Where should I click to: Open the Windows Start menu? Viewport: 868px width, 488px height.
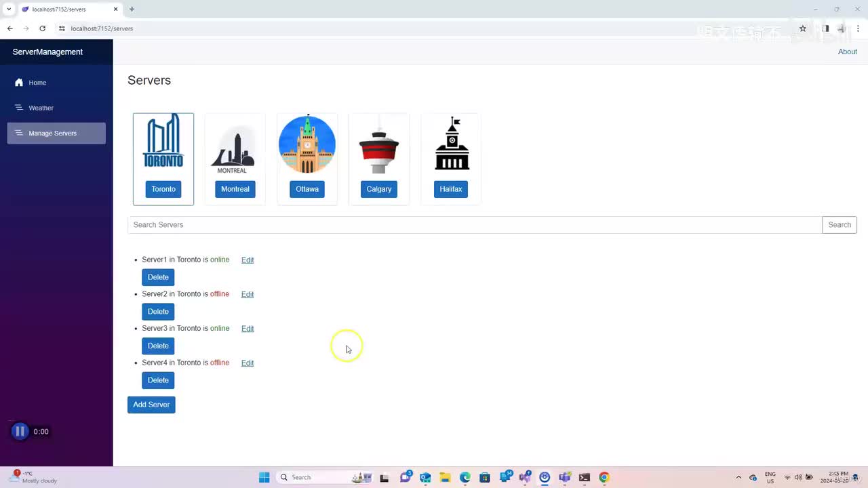(264, 477)
